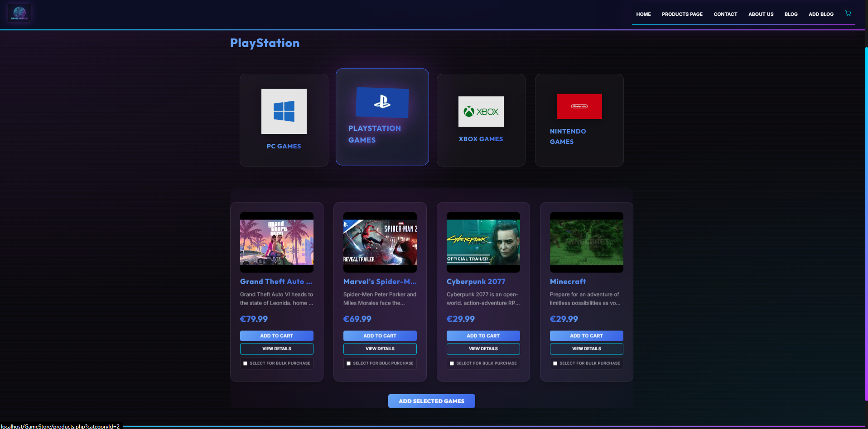
Task: Click the Cyberpunk 2077 €29.99 price
Action: tap(461, 319)
